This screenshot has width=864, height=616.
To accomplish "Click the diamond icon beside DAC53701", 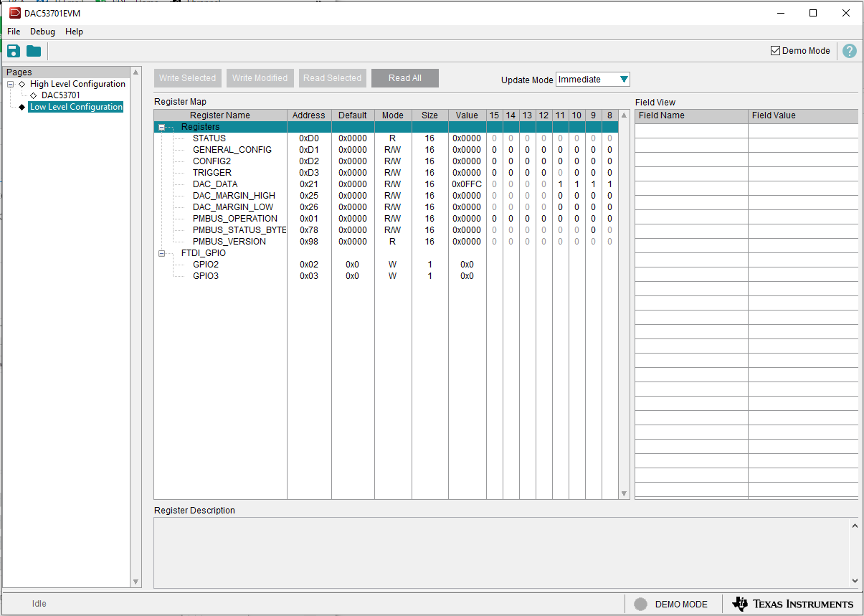I will click(34, 95).
